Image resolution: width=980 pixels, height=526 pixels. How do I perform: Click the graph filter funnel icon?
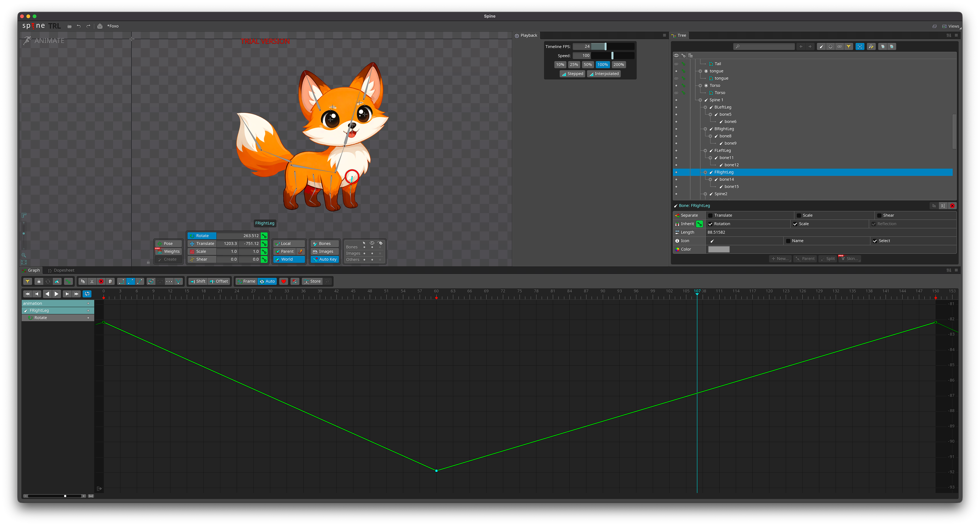[x=27, y=281]
